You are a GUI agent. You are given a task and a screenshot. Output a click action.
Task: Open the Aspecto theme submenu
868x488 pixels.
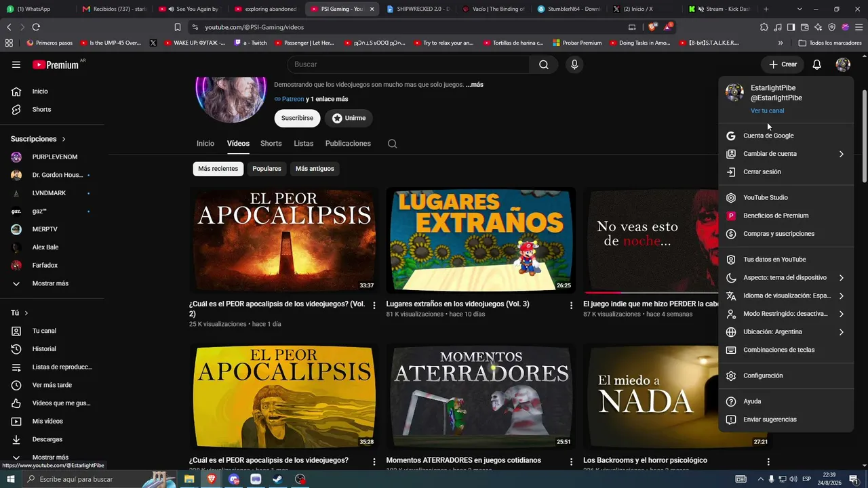click(786, 278)
